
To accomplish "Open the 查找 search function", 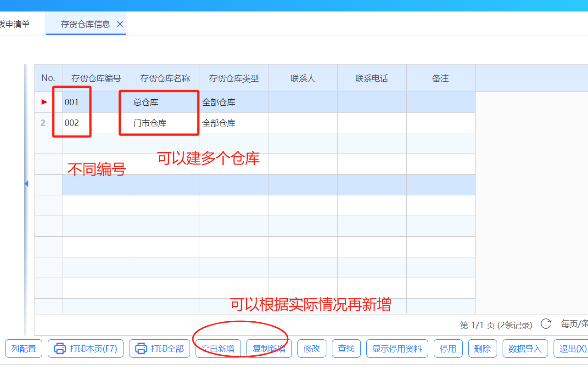I will pyautogui.click(x=346, y=349).
